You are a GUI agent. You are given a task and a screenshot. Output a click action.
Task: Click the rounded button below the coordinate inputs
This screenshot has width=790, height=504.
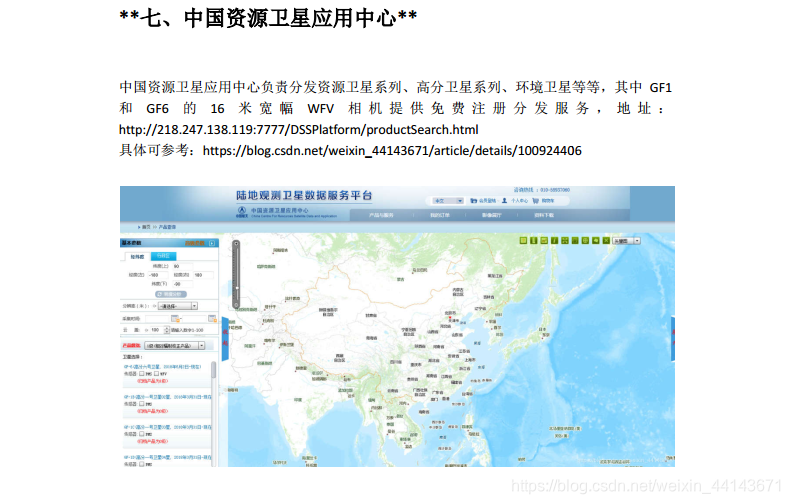[171, 294]
